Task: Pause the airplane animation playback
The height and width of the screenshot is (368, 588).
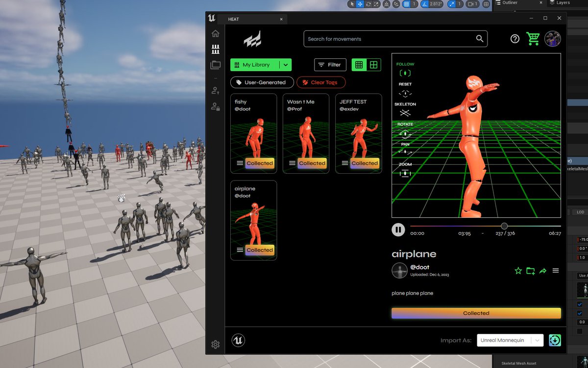Action: 398,229
